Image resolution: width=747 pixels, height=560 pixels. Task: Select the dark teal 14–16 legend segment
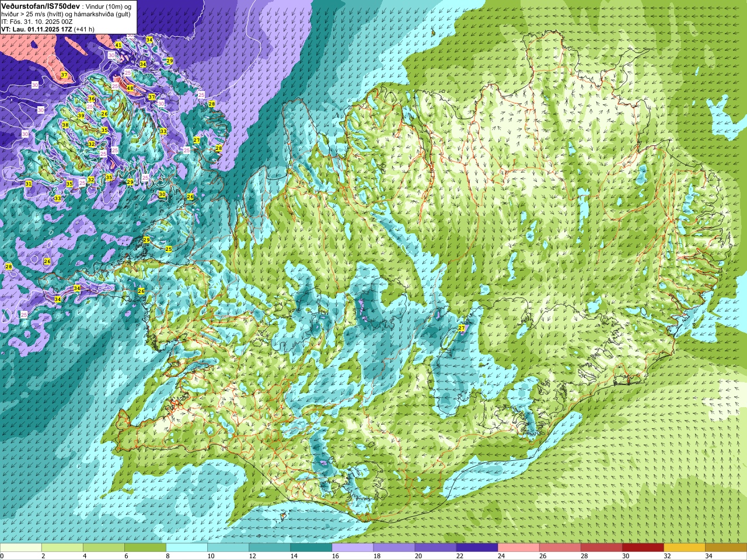point(311,548)
